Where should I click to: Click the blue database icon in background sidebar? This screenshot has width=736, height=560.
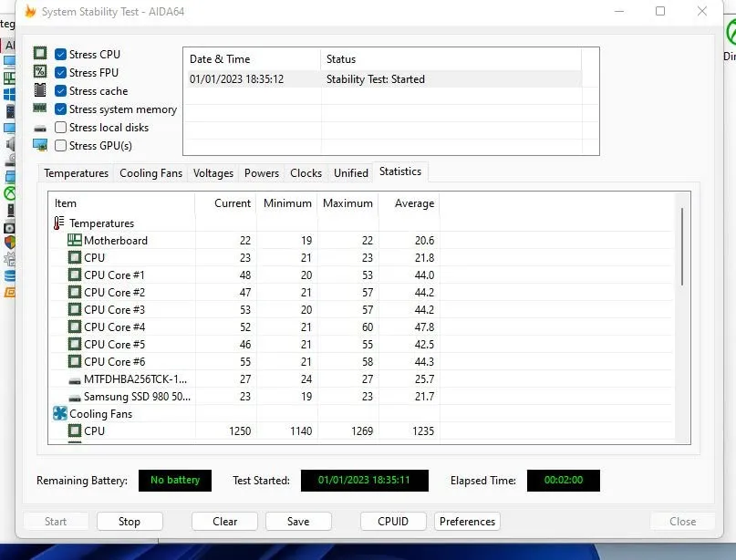(x=10, y=276)
